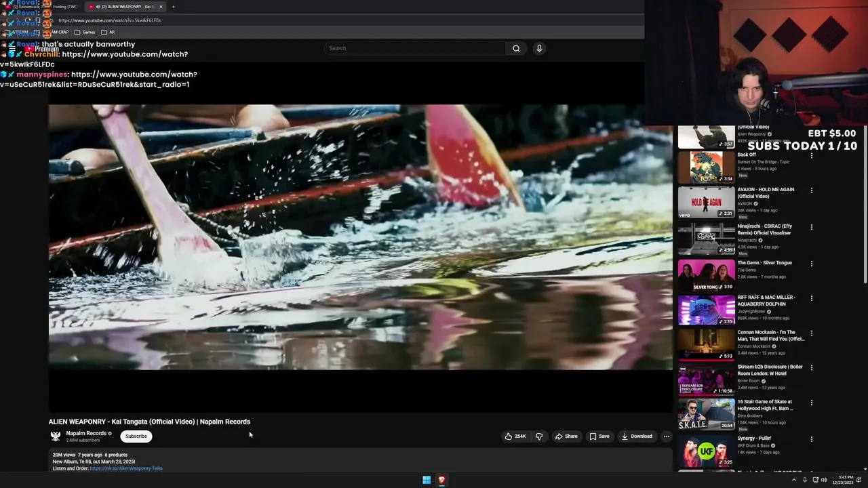Screen dimensions: 868x488
Task: Click the recommendations sidebar scrollbar
Action: point(865,203)
